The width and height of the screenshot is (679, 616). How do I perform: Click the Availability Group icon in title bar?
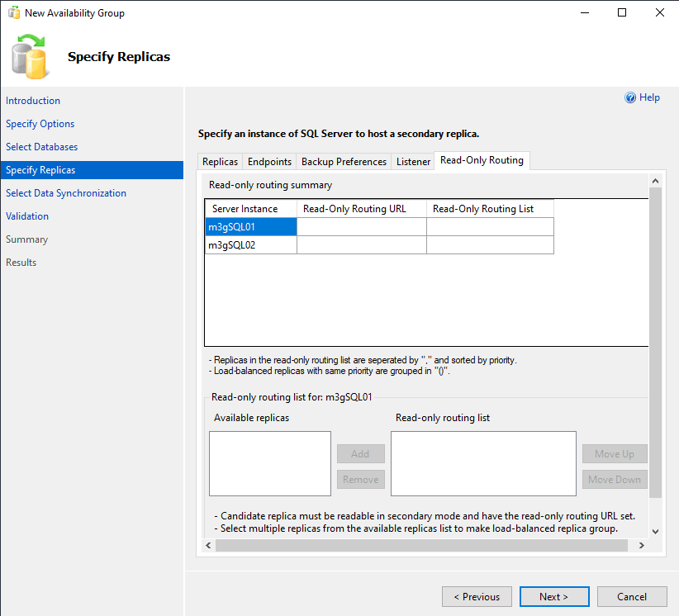(x=14, y=12)
